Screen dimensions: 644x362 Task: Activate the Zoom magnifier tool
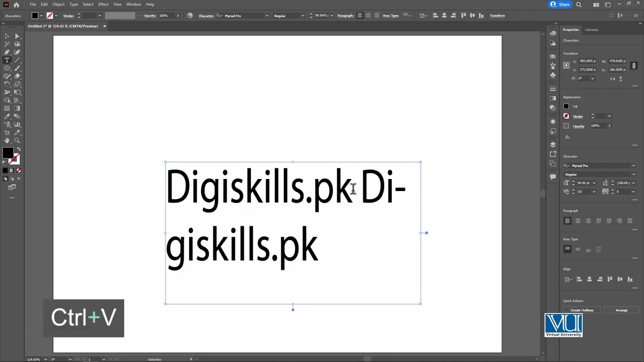click(17, 141)
